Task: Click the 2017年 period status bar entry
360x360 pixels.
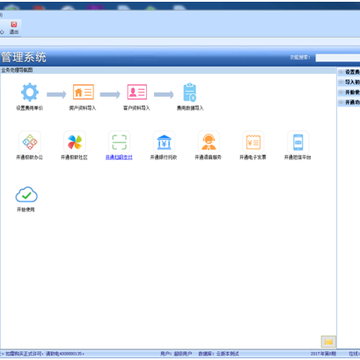Action: [x=323, y=354]
